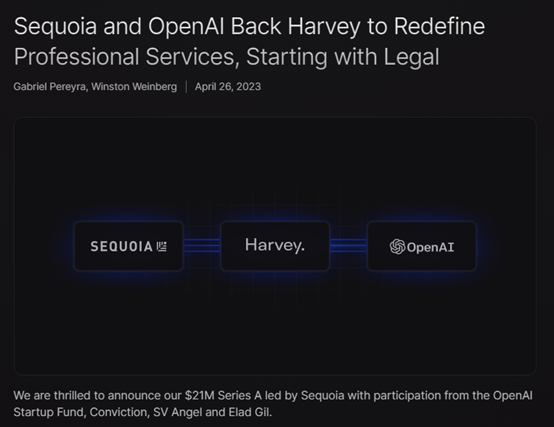554x427 pixels.
Task: Open the author name Winston Weinberg
Action: [x=134, y=87]
